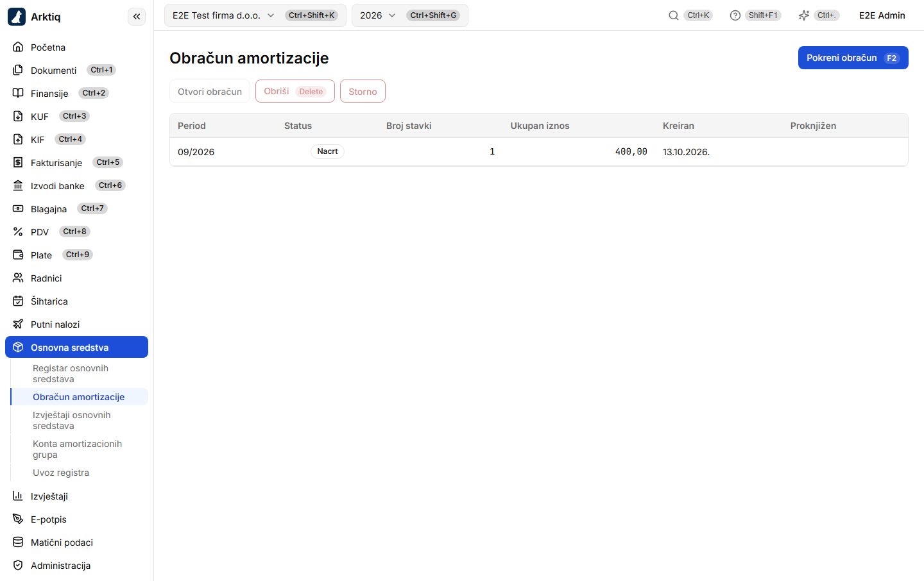Click the Radnici people icon
Image resolution: width=924 pixels, height=581 pixels.
(x=18, y=278)
